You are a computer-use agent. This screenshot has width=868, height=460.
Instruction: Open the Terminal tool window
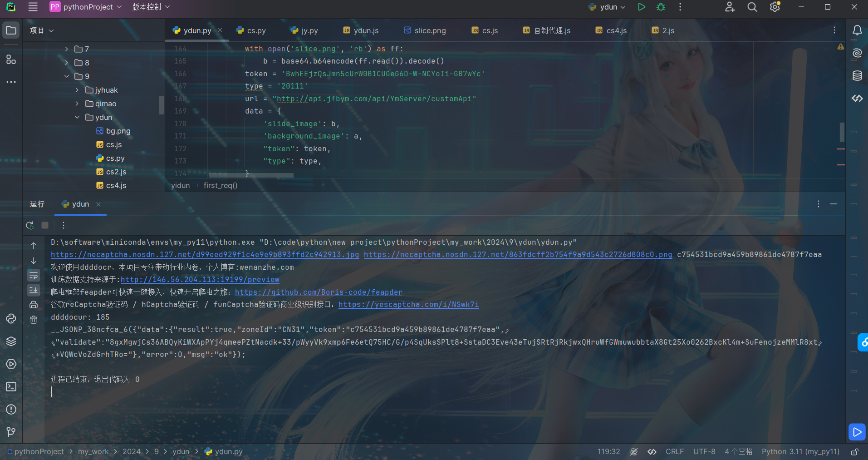tap(11, 387)
